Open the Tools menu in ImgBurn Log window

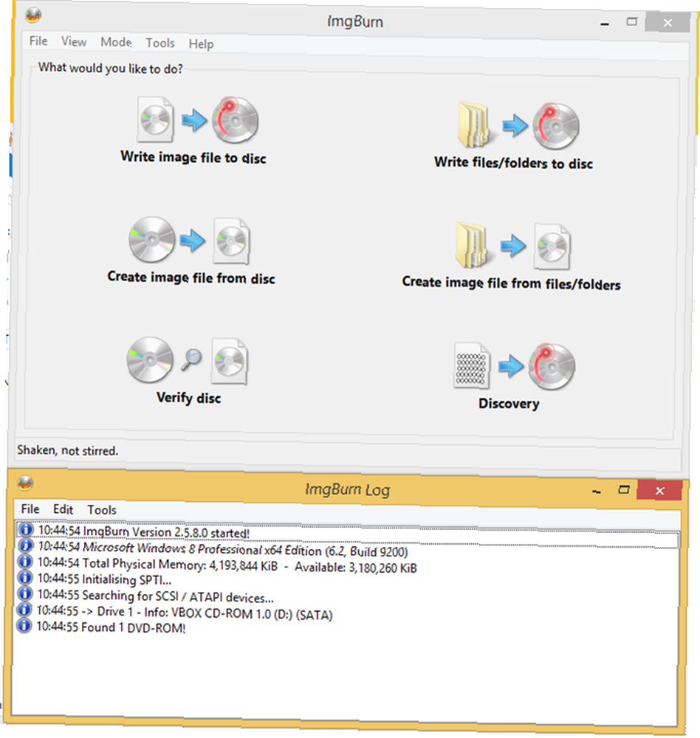102,510
